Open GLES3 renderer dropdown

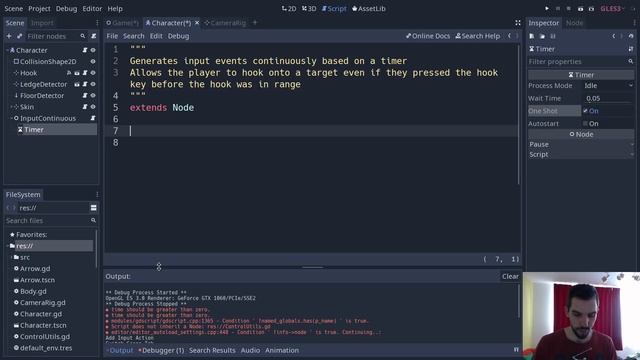[x=612, y=9]
